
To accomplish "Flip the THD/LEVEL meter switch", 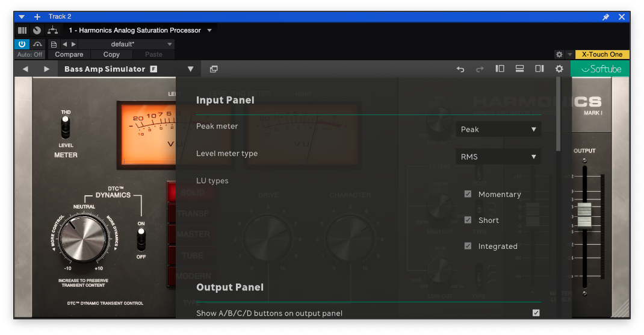I will [x=66, y=128].
